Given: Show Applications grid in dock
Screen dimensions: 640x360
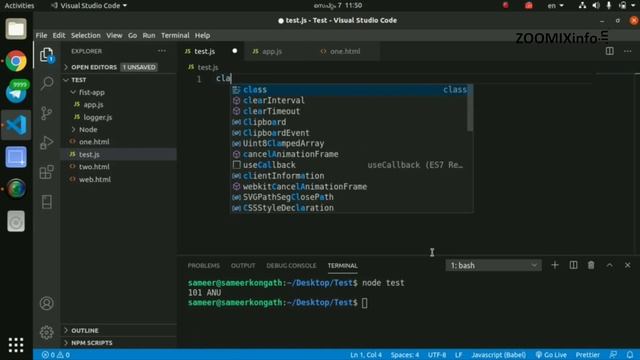Looking at the screenshot, I should pos(16,344).
